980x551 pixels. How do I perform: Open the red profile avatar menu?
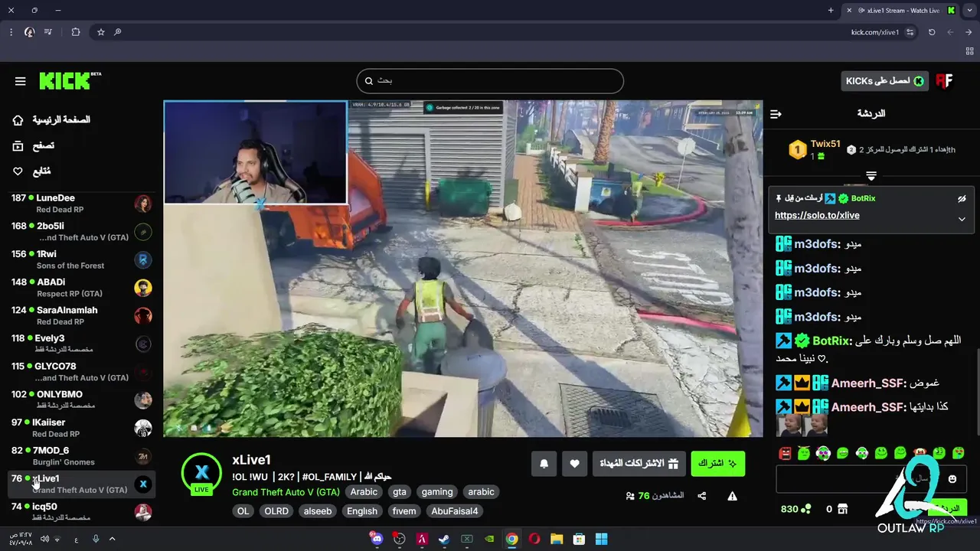coord(945,81)
